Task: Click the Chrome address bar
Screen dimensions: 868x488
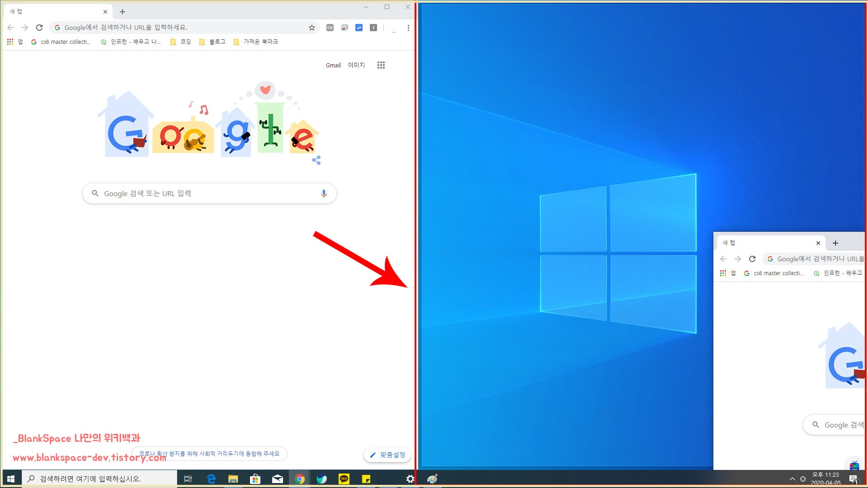Action: pyautogui.click(x=181, y=28)
